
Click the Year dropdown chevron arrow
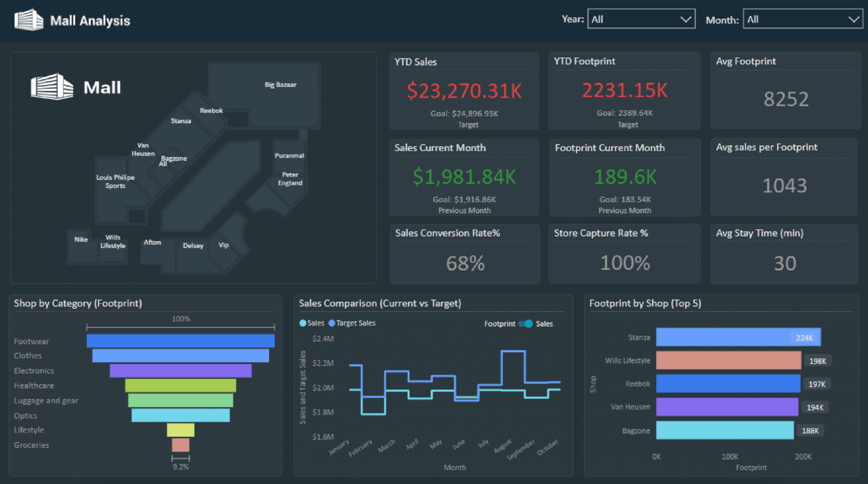coord(685,19)
